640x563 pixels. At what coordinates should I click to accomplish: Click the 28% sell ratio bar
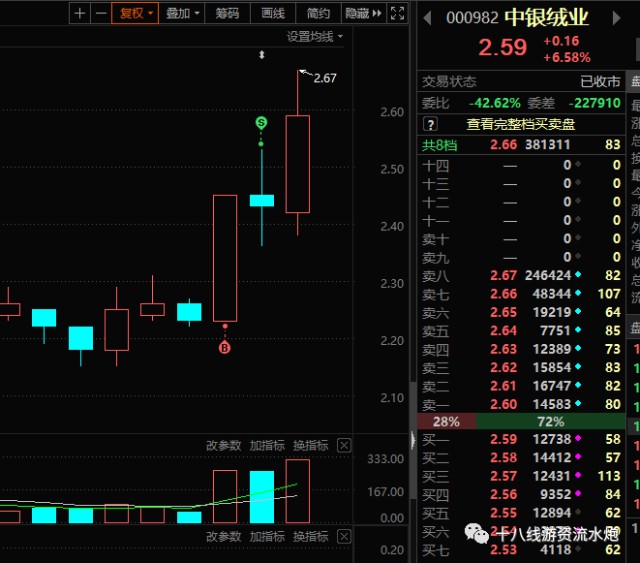[447, 421]
